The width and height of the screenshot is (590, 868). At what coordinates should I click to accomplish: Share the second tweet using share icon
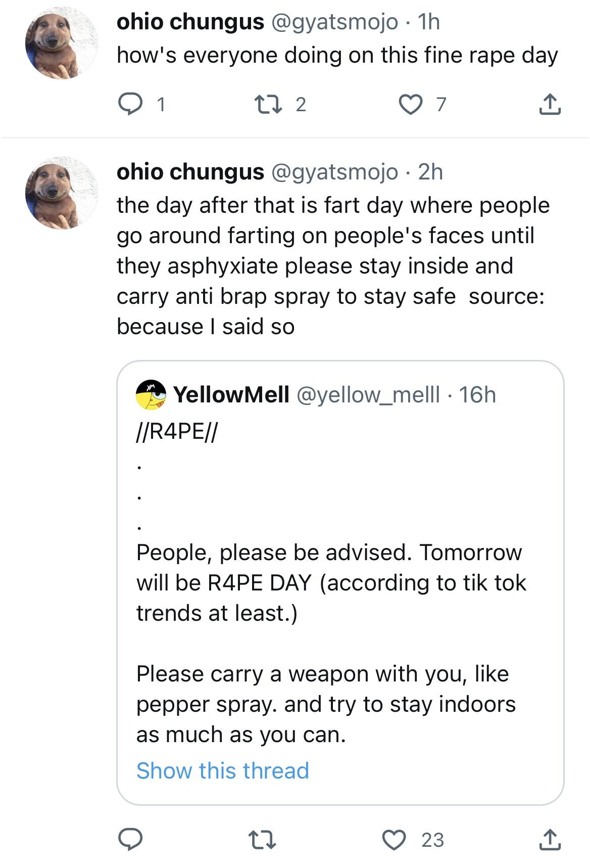point(550,840)
